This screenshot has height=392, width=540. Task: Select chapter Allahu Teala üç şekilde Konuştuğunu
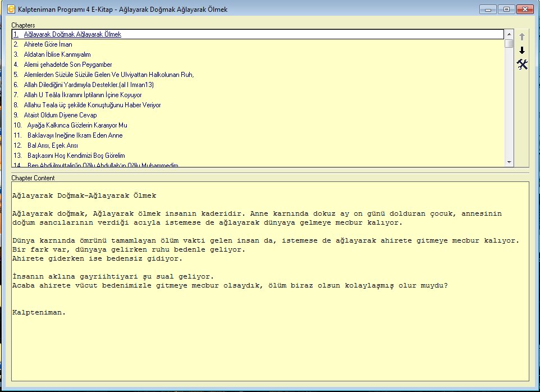92,105
